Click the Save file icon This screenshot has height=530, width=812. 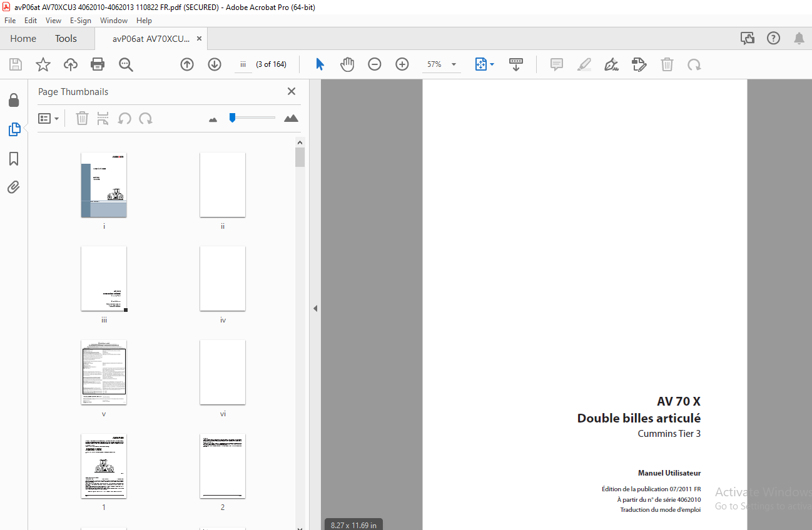pos(16,64)
